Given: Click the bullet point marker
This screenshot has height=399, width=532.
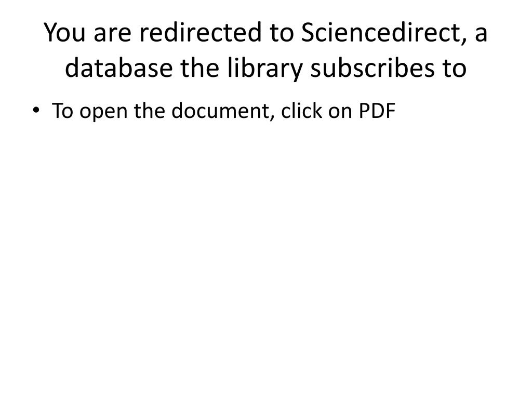Looking at the screenshot, I should [x=36, y=110].
